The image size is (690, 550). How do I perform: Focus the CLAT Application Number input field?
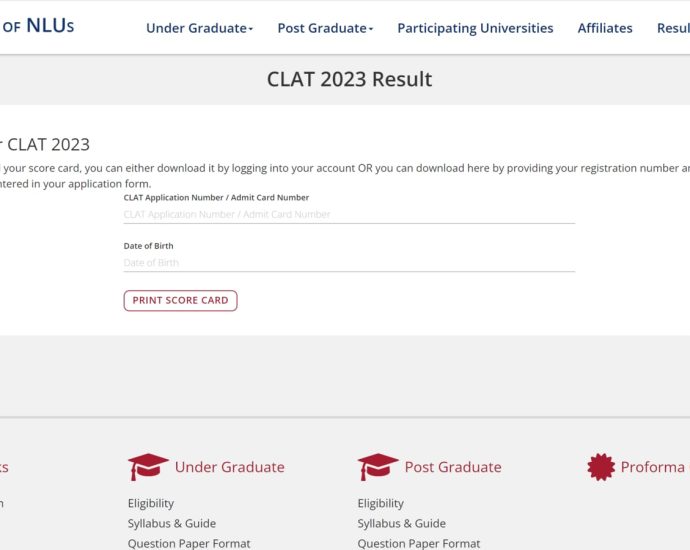coord(349,214)
